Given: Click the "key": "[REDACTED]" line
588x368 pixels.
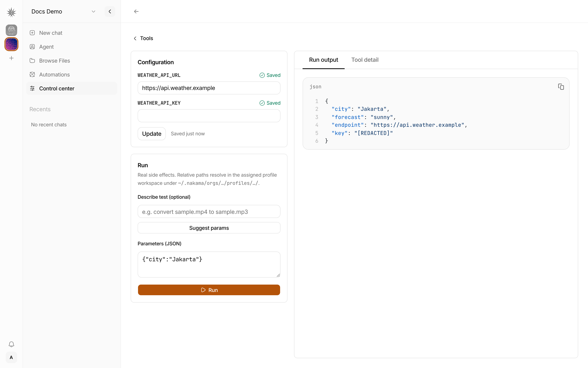Looking at the screenshot, I should coord(362,133).
